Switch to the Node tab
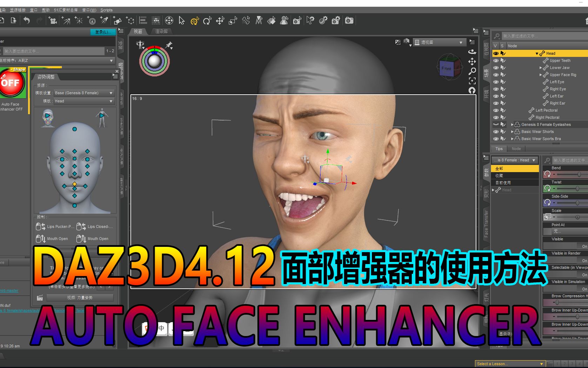Screen dimensions: 588x368 point(516,149)
